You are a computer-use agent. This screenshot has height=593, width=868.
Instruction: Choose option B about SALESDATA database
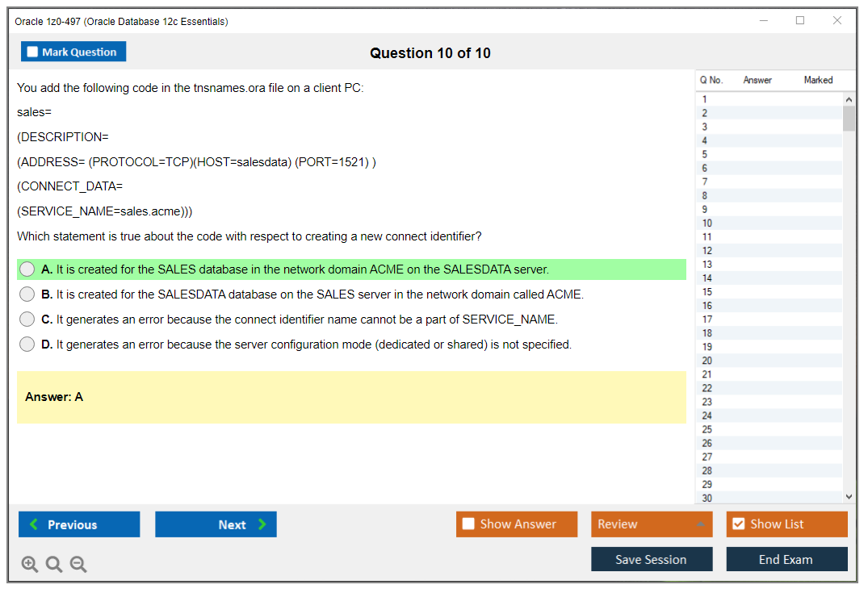tap(27, 294)
